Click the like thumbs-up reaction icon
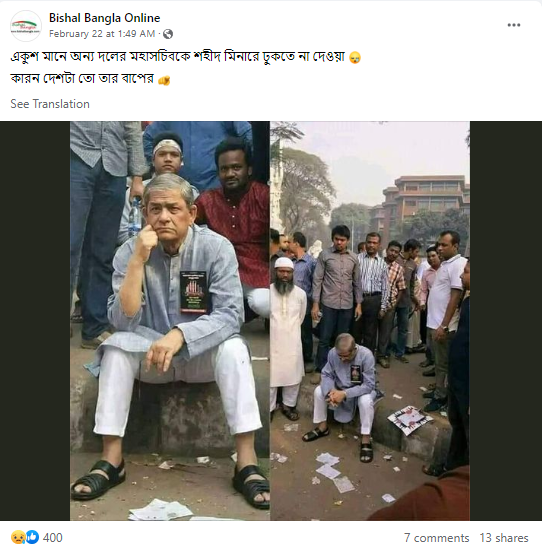The image size is (542, 552). [32, 537]
